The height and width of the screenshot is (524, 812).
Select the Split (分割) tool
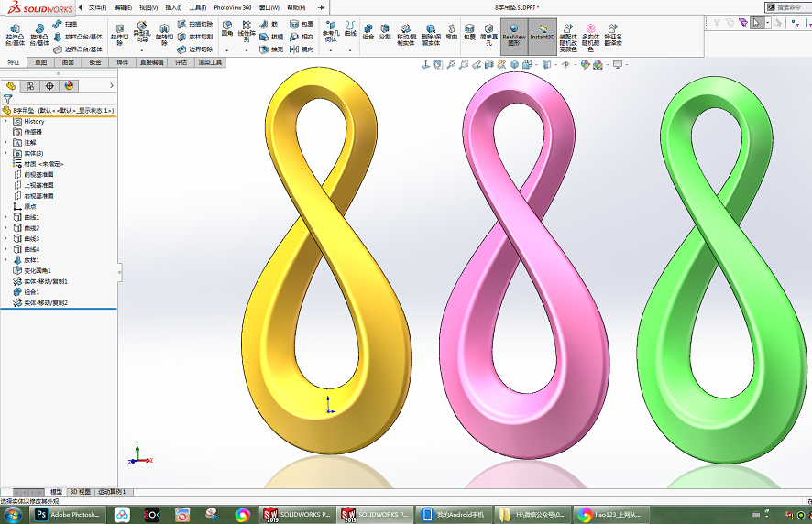click(385, 32)
